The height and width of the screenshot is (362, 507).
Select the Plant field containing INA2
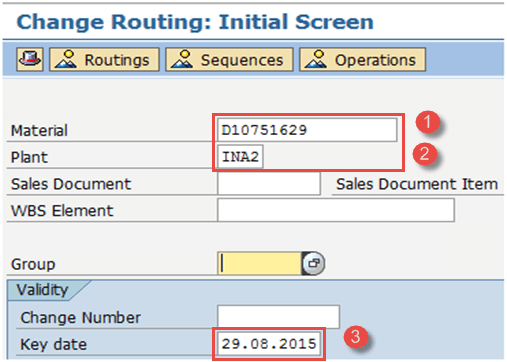[x=240, y=156]
